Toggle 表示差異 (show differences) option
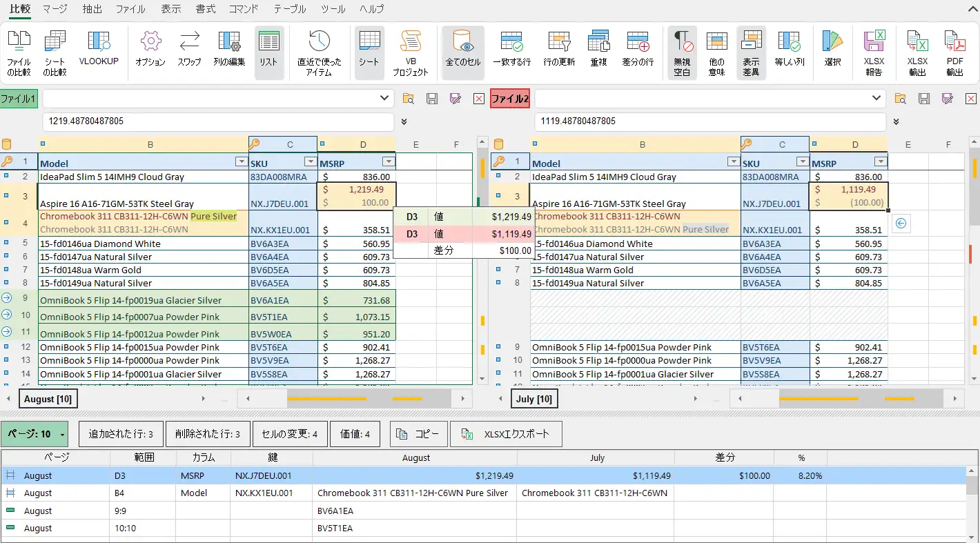The width and height of the screenshot is (980, 543). pos(752,52)
